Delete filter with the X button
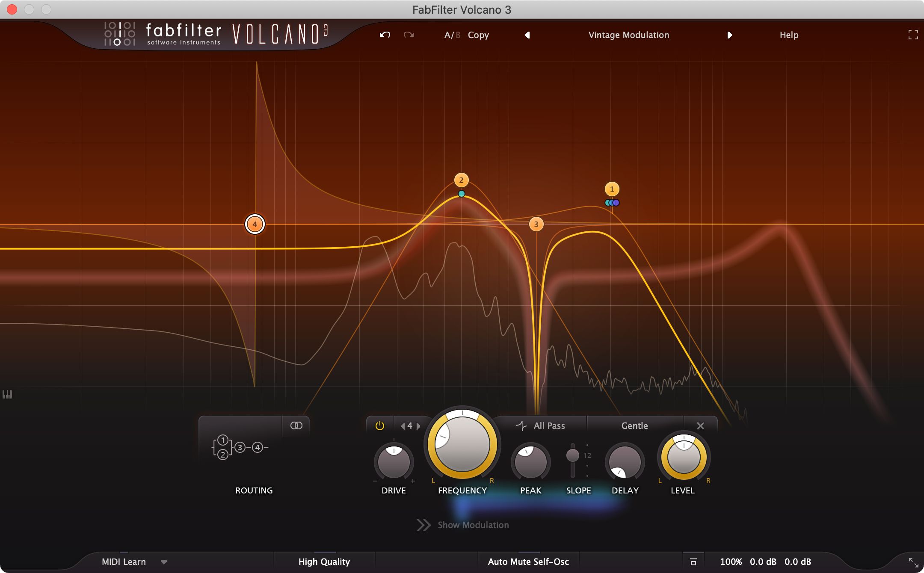 pos(700,425)
